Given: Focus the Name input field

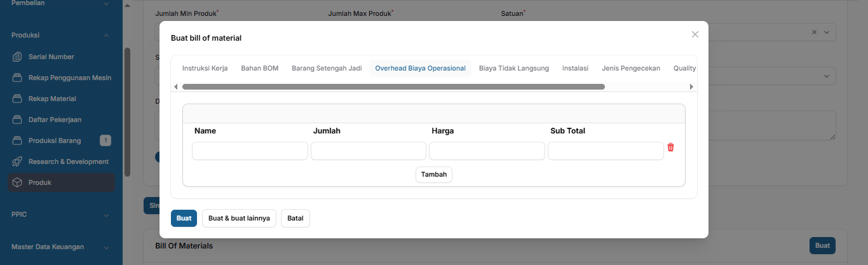Looking at the screenshot, I should pyautogui.click(x=250, y=151).
